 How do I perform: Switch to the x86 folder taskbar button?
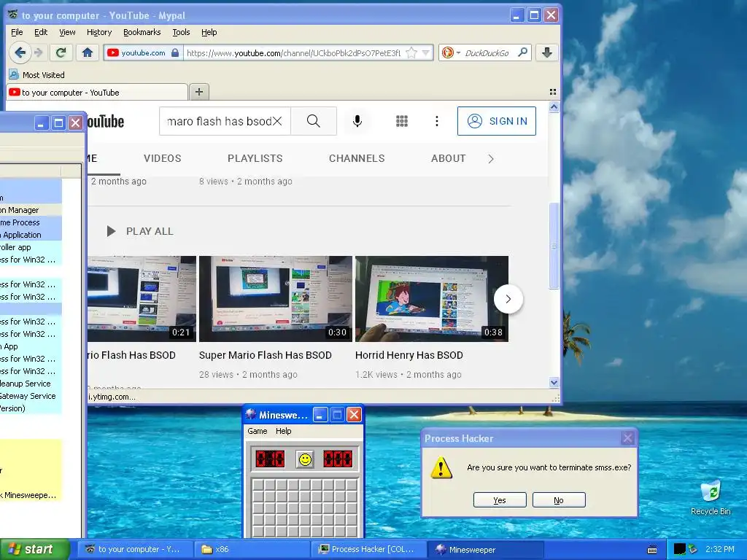pos(252,550)
